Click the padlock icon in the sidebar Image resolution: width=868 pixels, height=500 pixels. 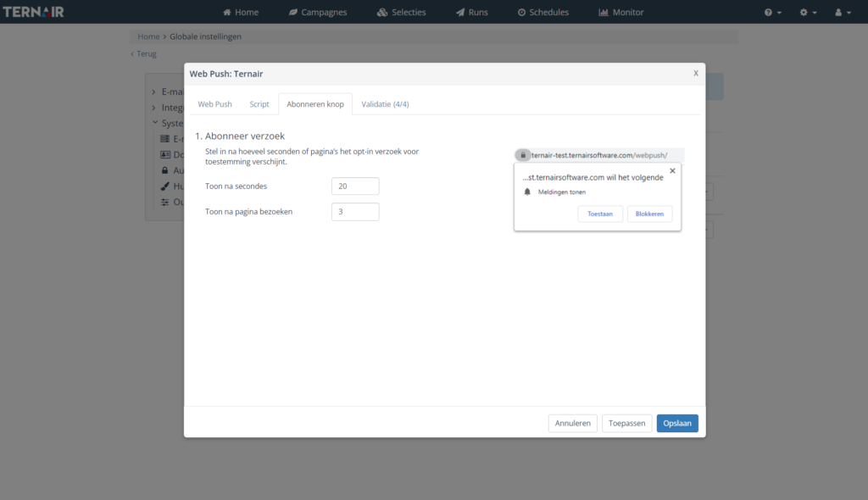(x=165, y=170)
